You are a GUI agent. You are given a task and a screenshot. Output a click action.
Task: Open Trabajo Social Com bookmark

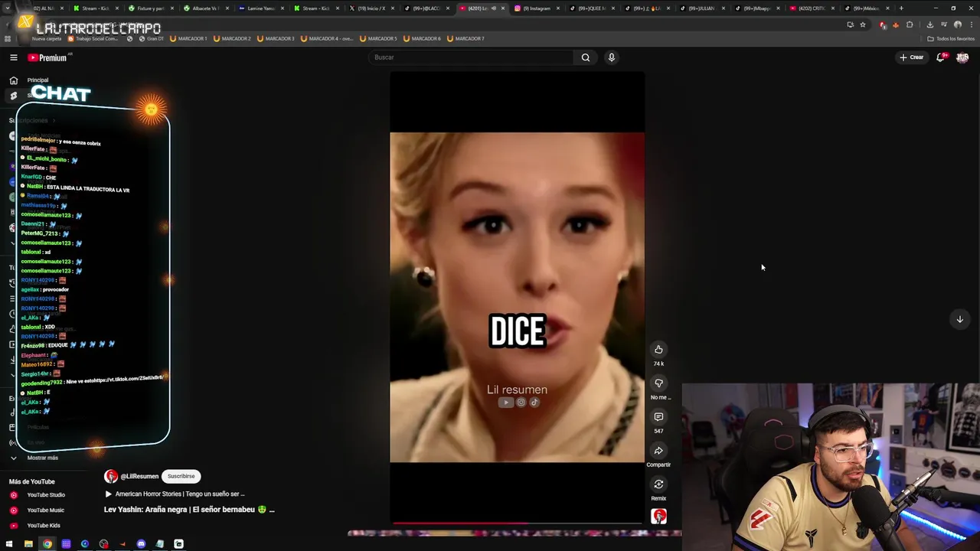coord(93,38)
